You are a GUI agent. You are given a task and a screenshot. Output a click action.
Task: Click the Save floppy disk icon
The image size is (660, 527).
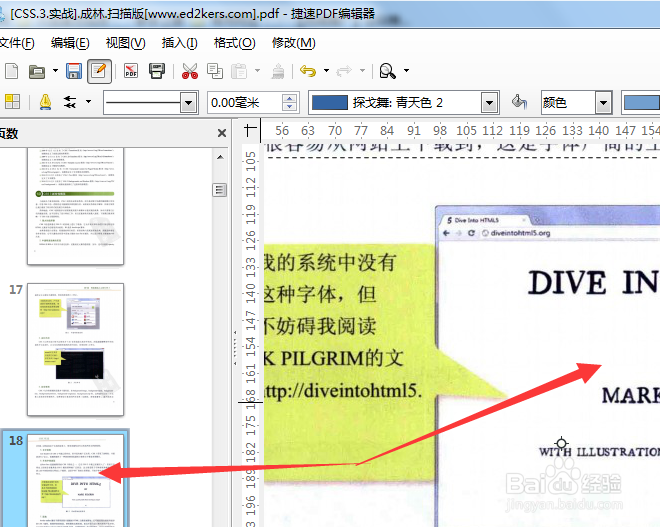[x=74, y=71]
